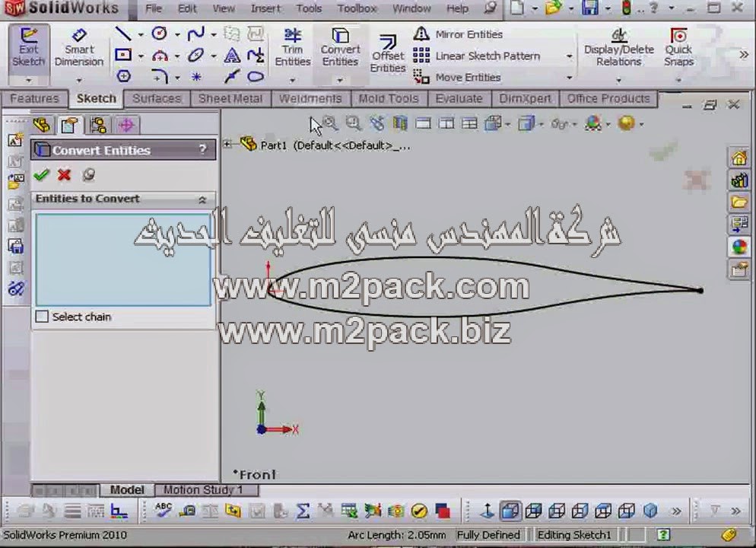
Task: Open the Circle tool dropdown arrow
Action: [x=177, y=35]
